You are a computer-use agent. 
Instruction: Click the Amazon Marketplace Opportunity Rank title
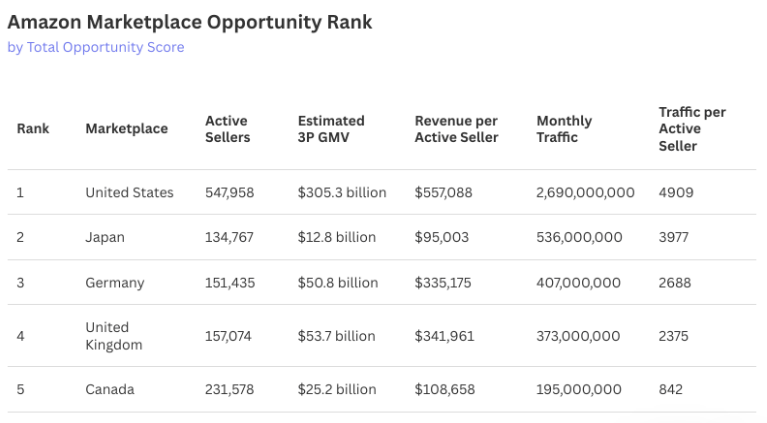click(190, 22)
